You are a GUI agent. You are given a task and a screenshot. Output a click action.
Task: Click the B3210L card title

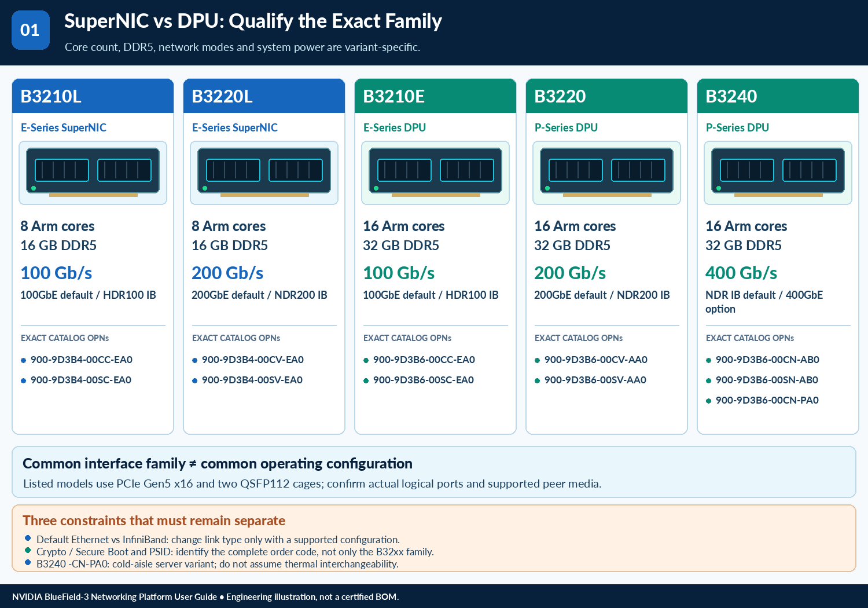(x=51, y=96)
